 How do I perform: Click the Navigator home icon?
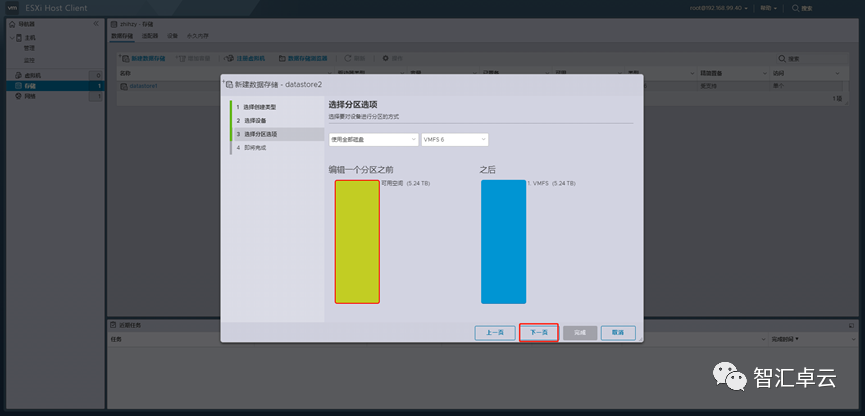(x=12, y=24)
